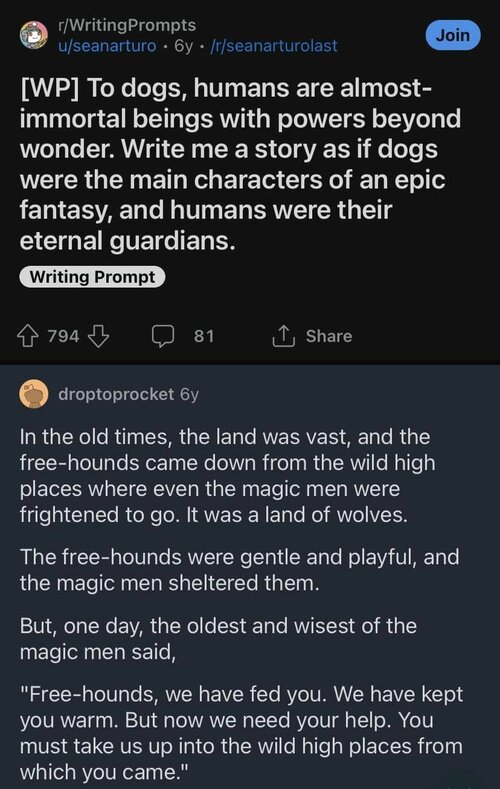Open comments via speech bubble icon

[x=163, y=336]
